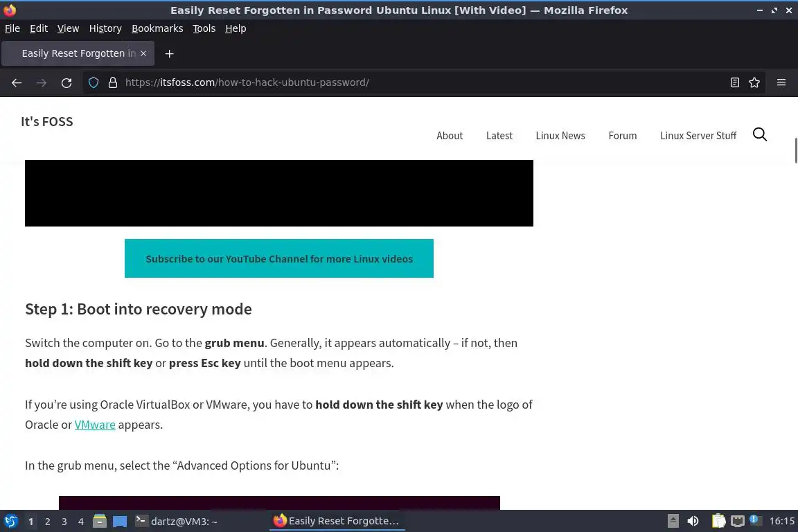Viewport: 798px width, 532px height.
Task: Toggle reader view icon
Action: coord(734,82)
